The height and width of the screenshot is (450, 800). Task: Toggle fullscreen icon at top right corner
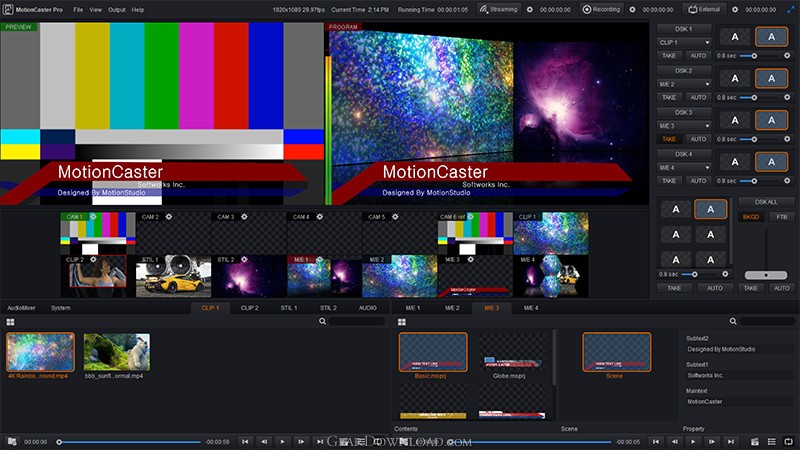(x=790, y=9)
